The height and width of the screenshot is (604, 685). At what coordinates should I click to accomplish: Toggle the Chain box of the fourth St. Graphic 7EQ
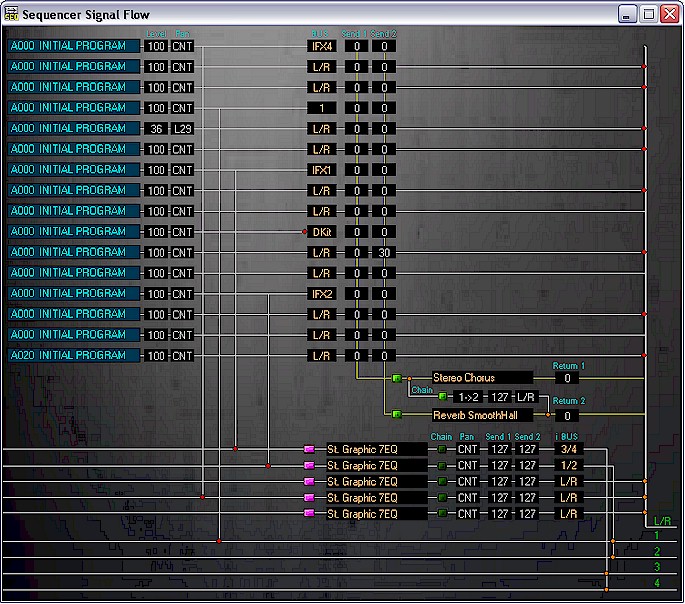(442, 498)
